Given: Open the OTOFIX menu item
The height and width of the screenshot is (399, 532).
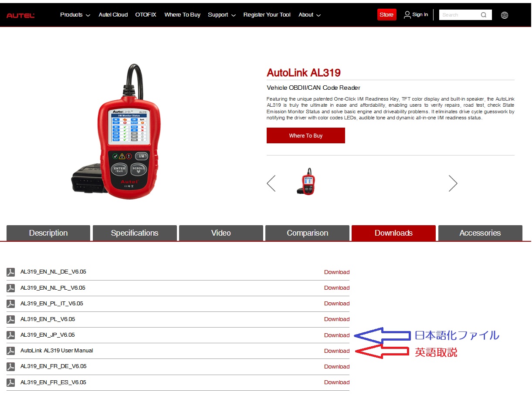Looking at the screenshot, I should 146,15.
